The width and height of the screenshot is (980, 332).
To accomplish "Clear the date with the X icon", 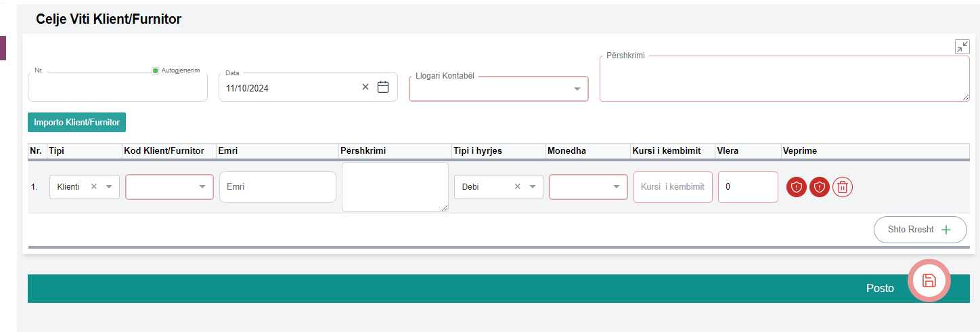I will (x=365, y=87).
